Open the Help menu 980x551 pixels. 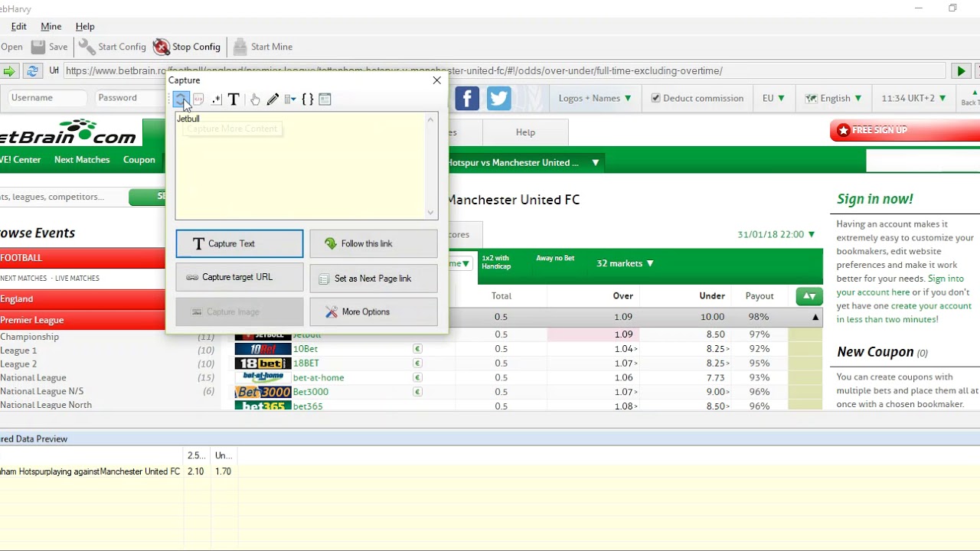[x=85, y=26]
